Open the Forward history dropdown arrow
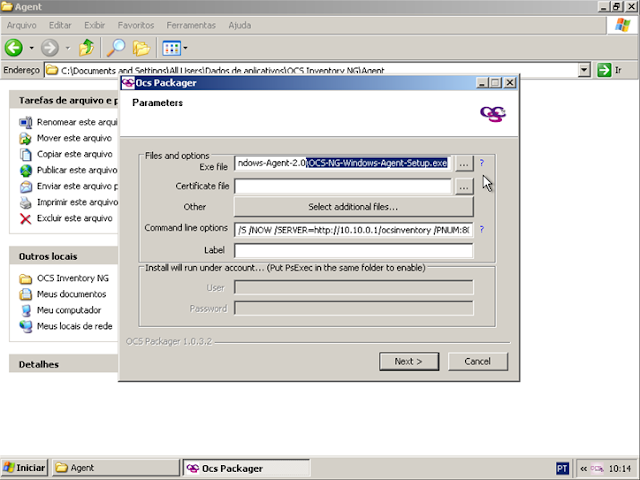Image resolution: width=640 pixels, height=480 pixels. pos(68,48)
